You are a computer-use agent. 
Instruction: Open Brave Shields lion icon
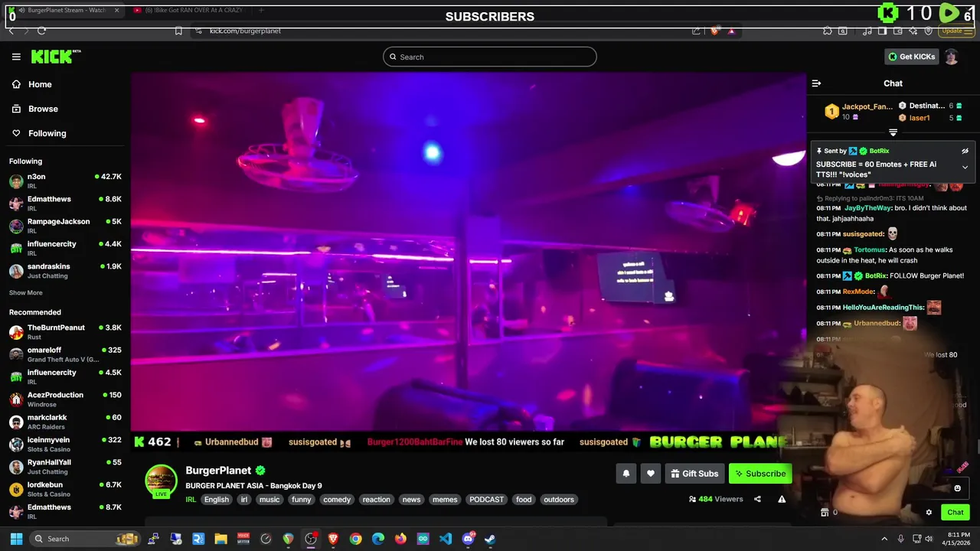coord(714,31)
